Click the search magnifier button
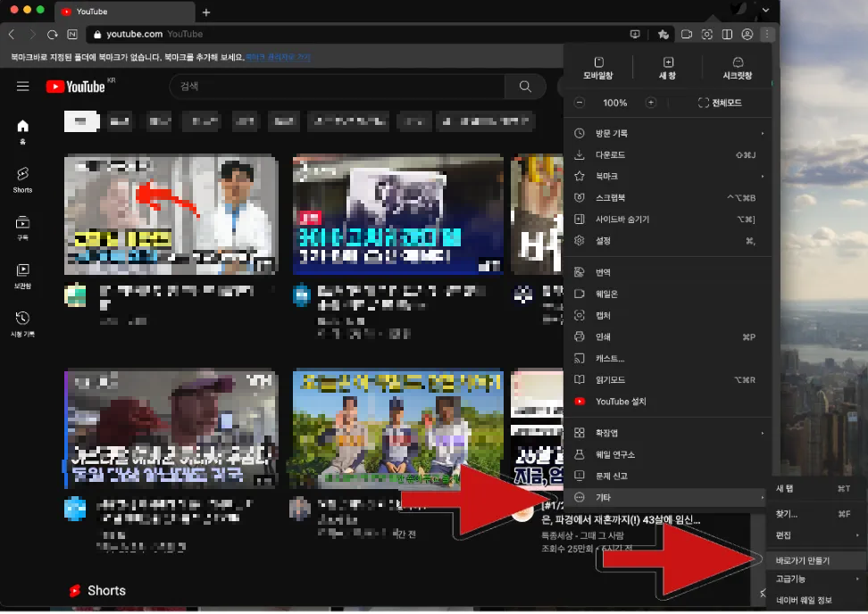 525,87
